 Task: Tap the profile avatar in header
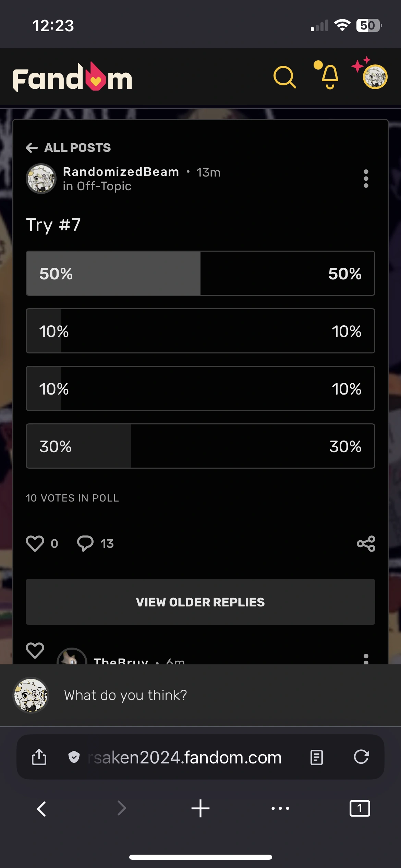click(x=375, y=77)
